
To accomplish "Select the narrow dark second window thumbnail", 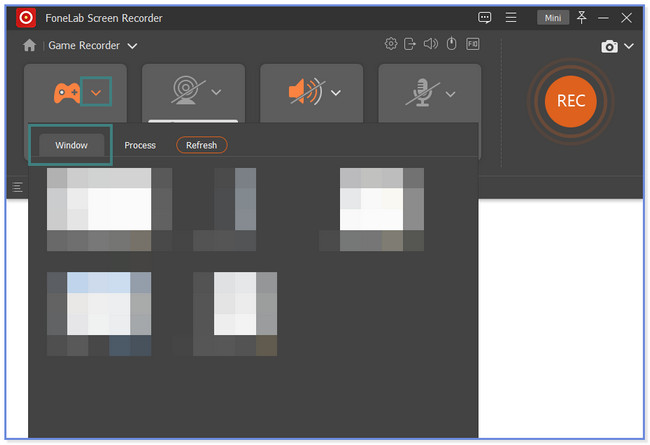I will (x=225, y=209).
